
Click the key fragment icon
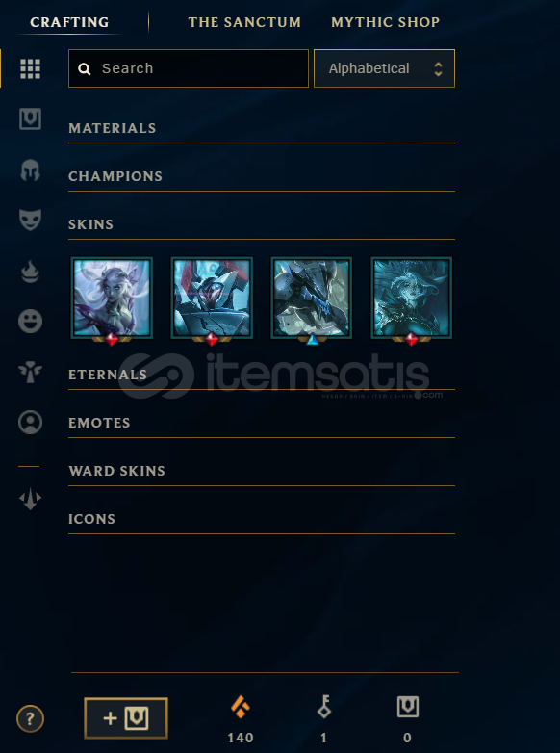click(324, 707)
